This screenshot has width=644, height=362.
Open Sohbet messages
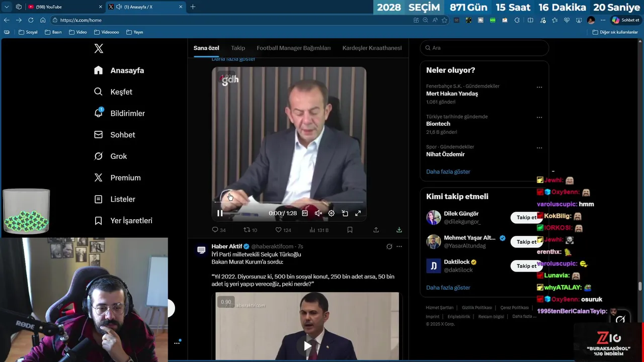(114, 135)
